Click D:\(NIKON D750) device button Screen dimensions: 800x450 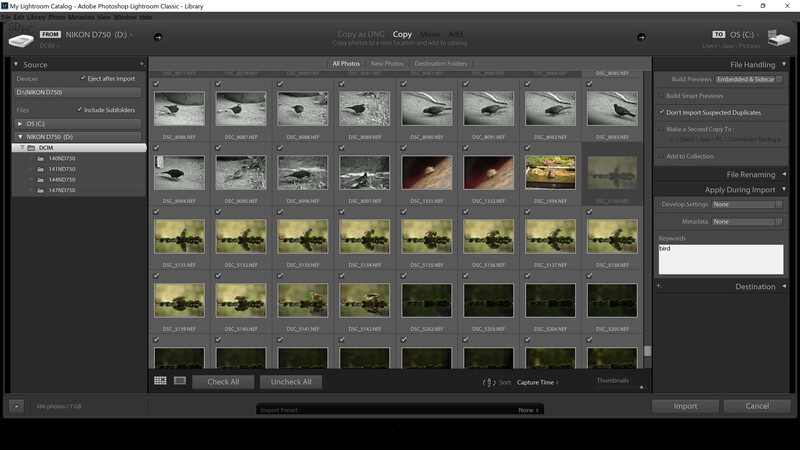pyautogui.click(x=78, y=92)
